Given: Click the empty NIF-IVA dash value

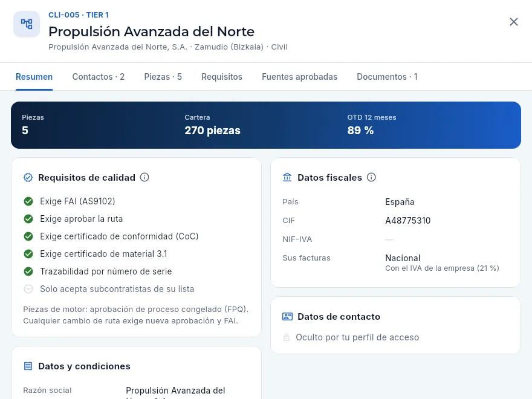Looking at the screenshot, I should 389,239.
